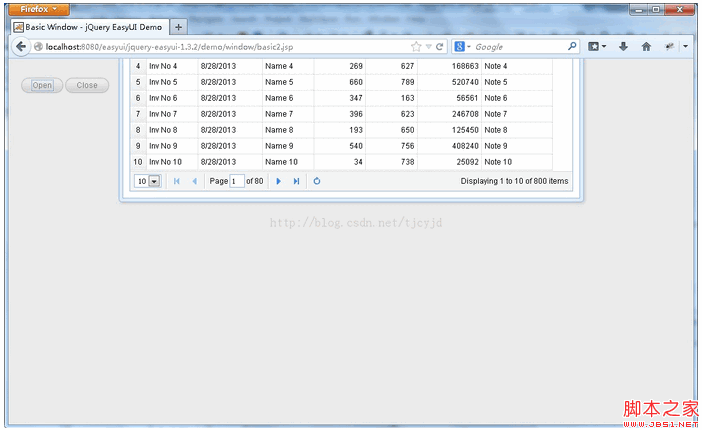Open the toolbar overflow dropdown arrow
This screenshot has height=430, width=702.
pos(685,47)
